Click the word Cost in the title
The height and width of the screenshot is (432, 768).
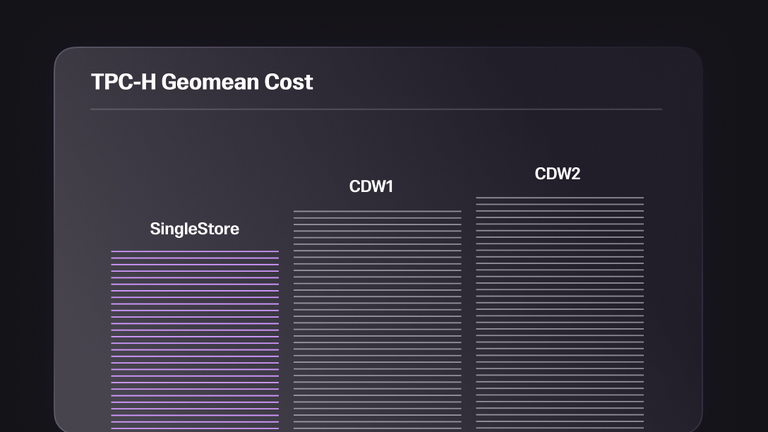pyautogui.click(x=288, y=82)
